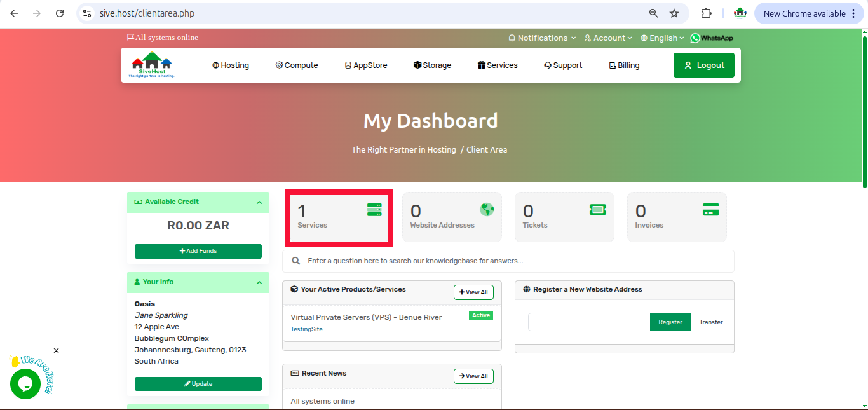
Task: Open the Compute menu
Action: pos(297,65)
